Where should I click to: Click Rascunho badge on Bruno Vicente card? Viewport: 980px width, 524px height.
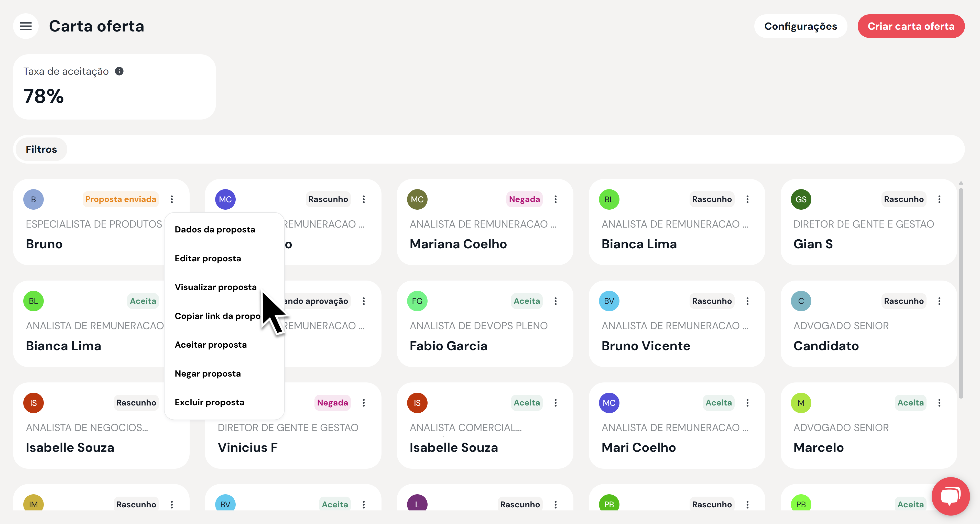[x=711, y=301]
